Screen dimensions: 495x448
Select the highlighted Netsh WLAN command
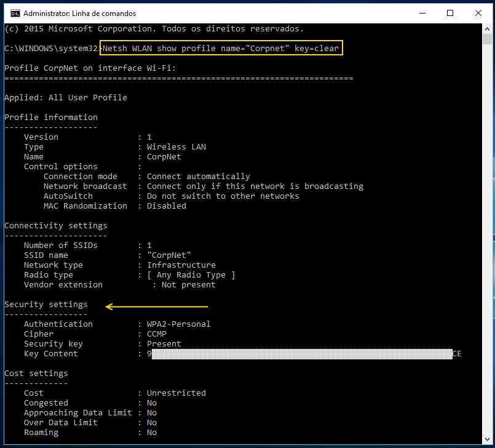(221, 48)
